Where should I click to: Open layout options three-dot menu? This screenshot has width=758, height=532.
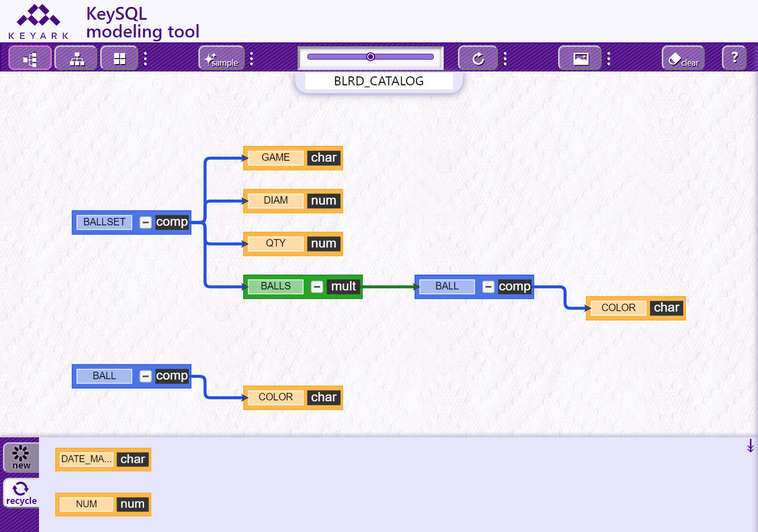point(145,59)
